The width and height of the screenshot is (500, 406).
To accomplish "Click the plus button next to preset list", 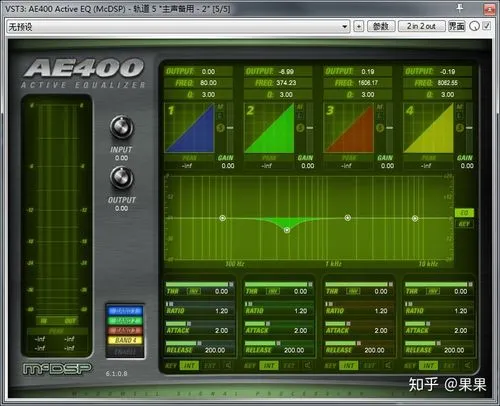I will point(359,26).
